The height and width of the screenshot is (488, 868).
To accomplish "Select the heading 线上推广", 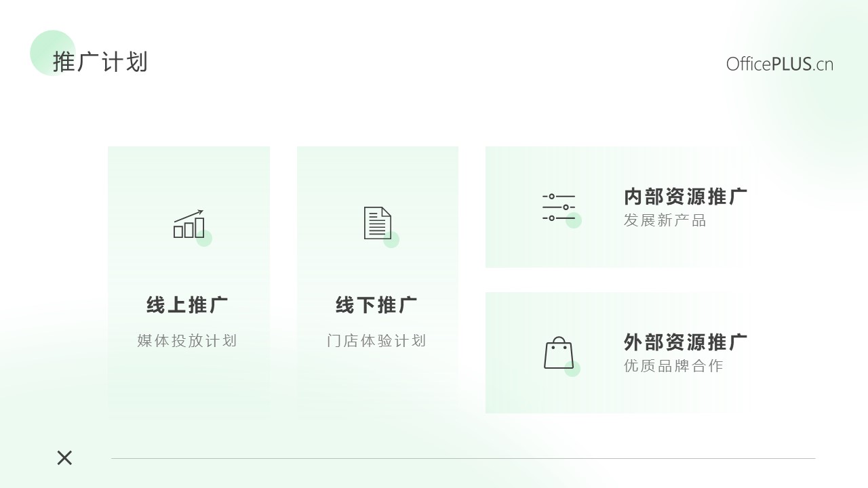I will tap(187, 305).
